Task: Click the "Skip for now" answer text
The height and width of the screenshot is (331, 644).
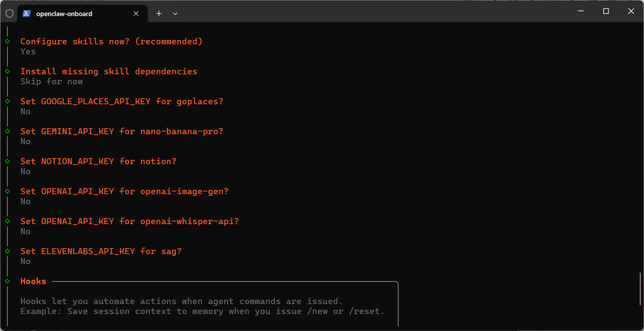Action: click(x=52, y=82)
